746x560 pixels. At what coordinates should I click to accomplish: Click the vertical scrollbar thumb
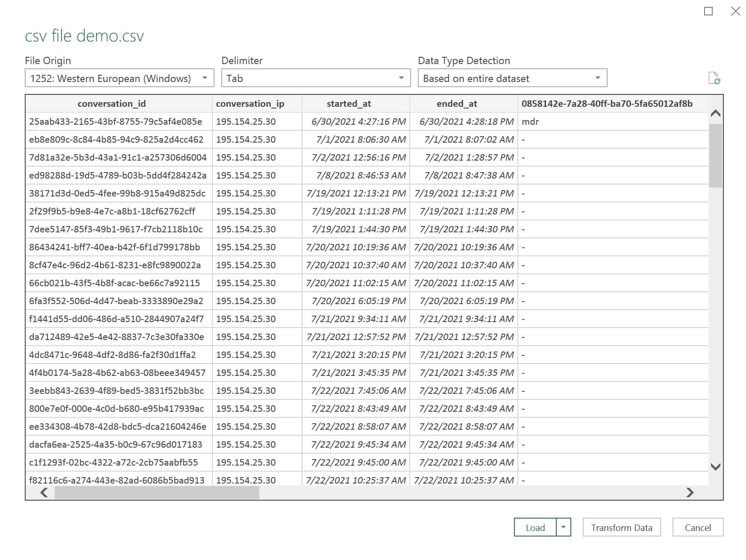[x=716, y=155]
